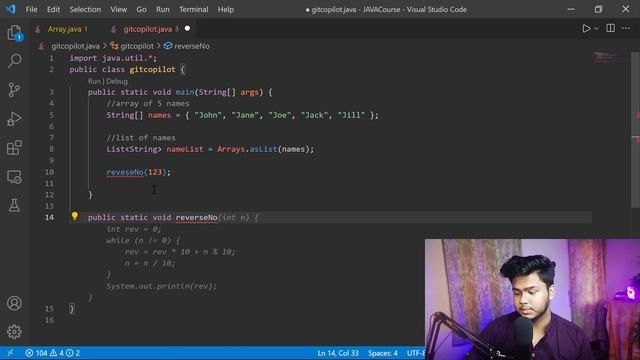Open the Help menu
The image size is (640, 360).
(225, 9)
